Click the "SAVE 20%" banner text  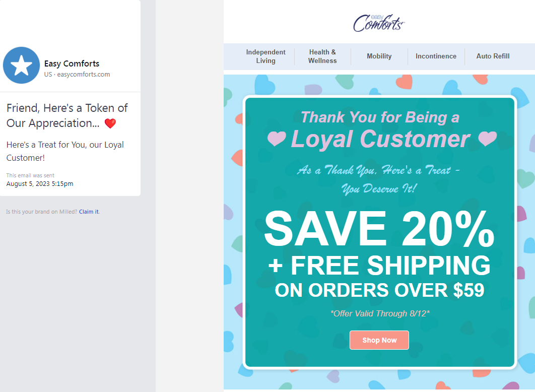click(x=379, y=229)
